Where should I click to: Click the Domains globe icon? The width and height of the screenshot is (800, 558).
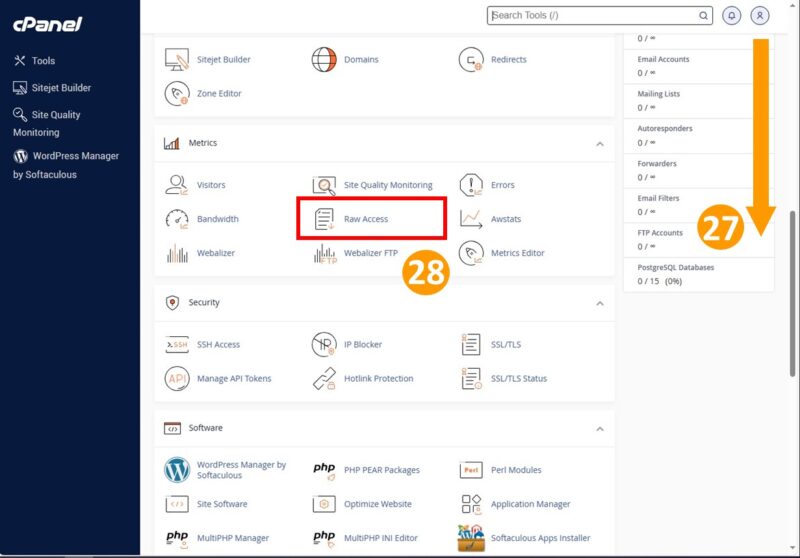pyautogui.click(x=324, y=60)
